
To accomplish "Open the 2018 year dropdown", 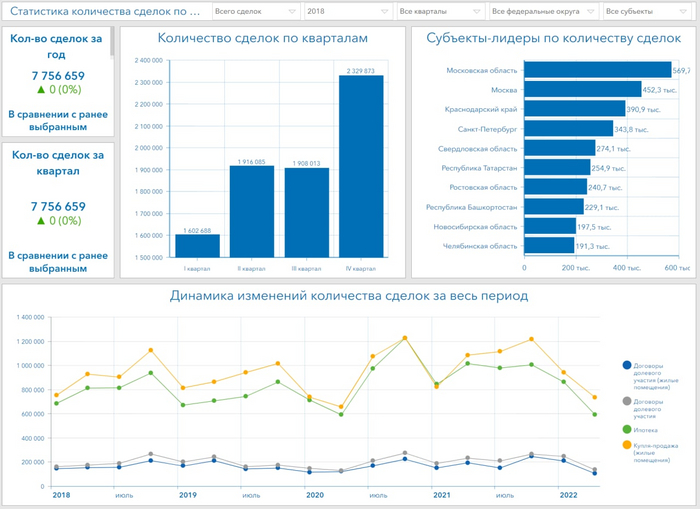I will click(x=348, y=11).
